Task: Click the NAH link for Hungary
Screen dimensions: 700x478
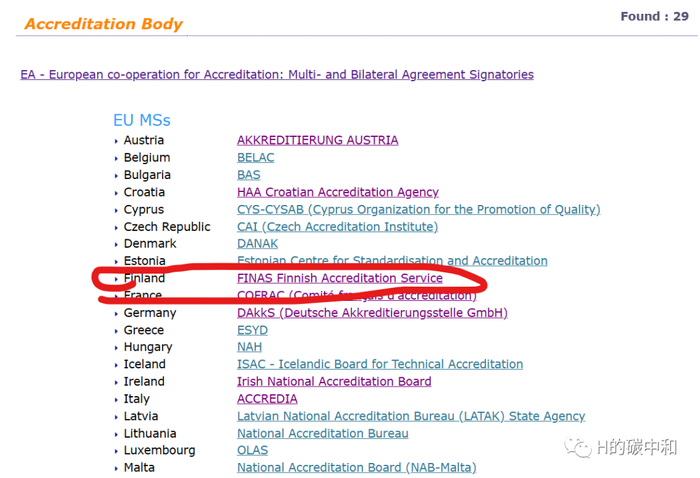Action: click(249, 347)
